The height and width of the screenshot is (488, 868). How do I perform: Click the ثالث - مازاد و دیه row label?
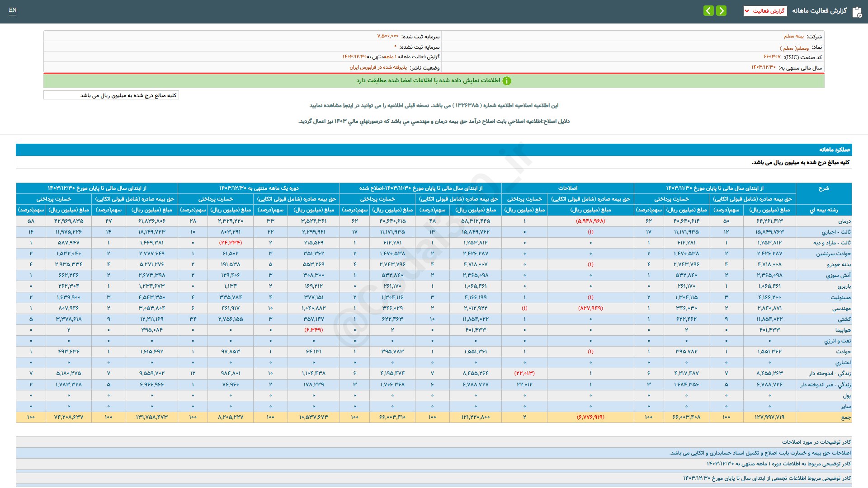tap(832, 243)
